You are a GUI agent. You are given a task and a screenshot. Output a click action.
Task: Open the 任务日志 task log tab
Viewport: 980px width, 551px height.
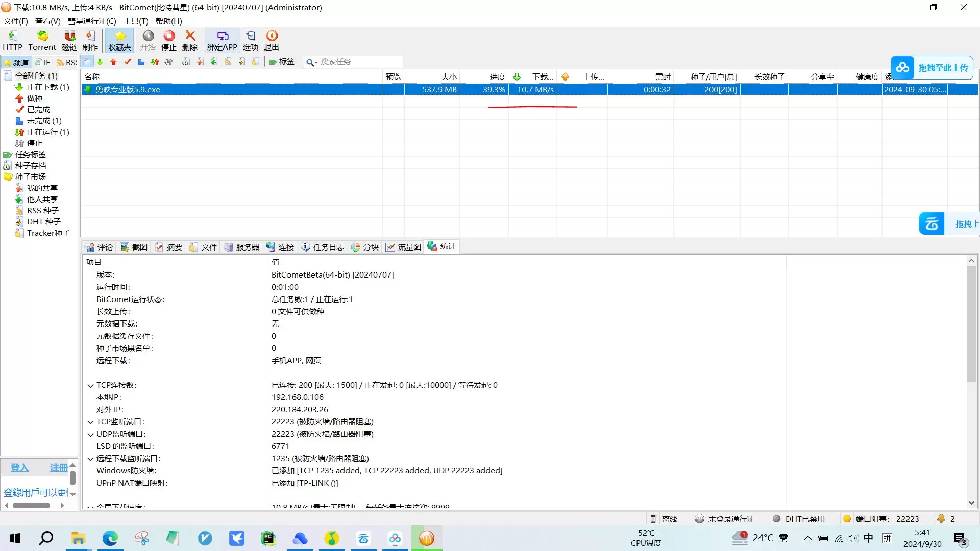click(323, 247)
